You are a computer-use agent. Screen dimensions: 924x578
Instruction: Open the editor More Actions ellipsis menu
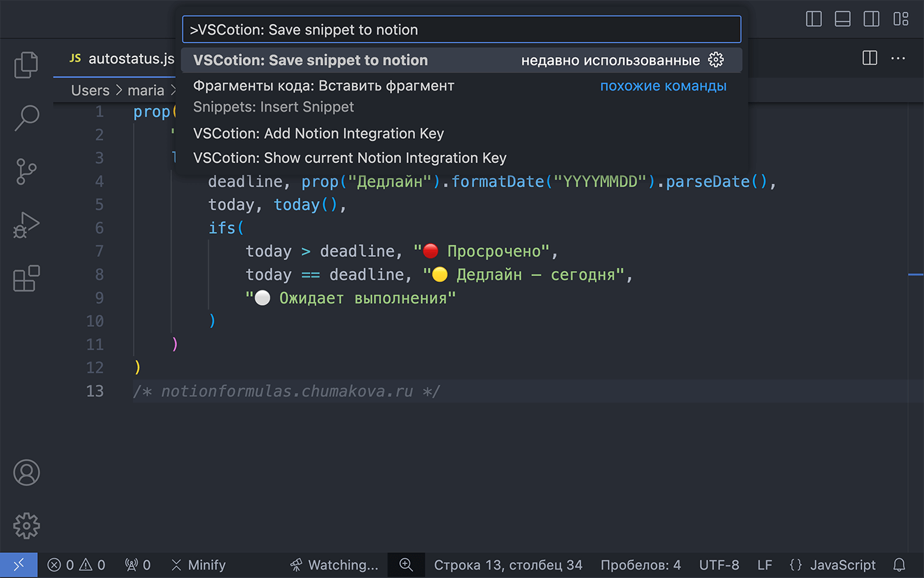(898, 58)
